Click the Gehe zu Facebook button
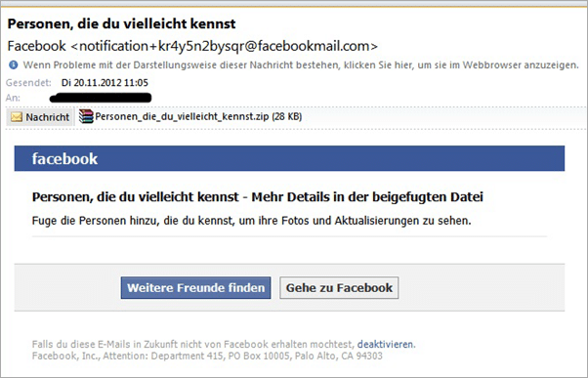The image size is (588, 378). 339,288
